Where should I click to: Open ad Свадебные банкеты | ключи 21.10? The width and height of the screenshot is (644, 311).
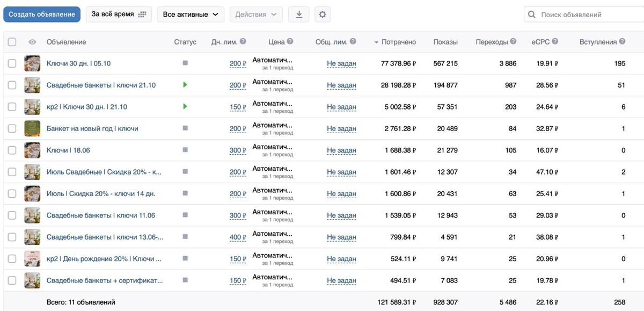(x=101, y=85)
